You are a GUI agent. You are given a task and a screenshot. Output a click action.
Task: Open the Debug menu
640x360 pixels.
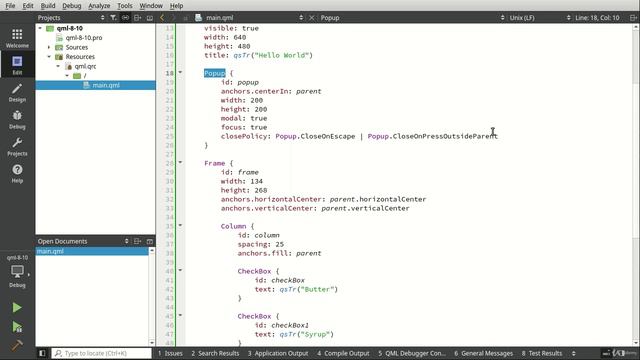(71, 6)
